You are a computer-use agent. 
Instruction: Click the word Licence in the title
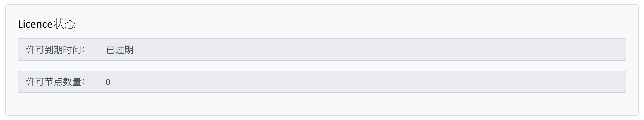click(35, 24)
